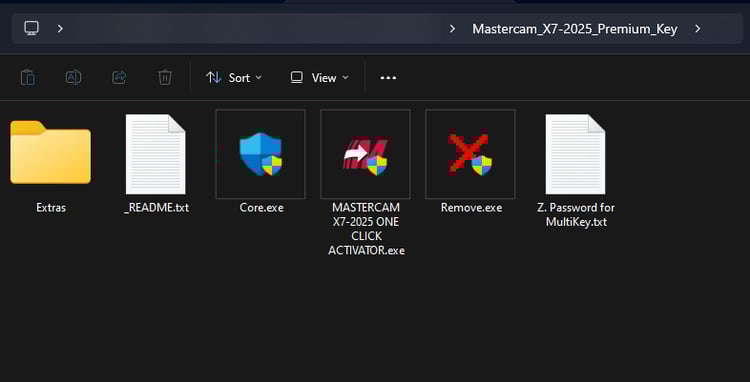The image size is (750, 382).
Task: Click the Paste clipboard toolbar icon
Action: 28,77
